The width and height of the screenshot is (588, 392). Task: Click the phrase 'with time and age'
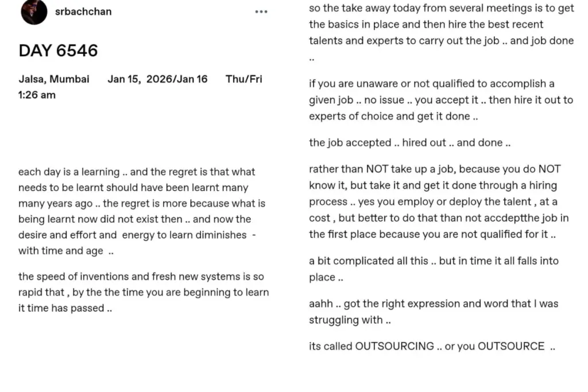coord(61,251)
